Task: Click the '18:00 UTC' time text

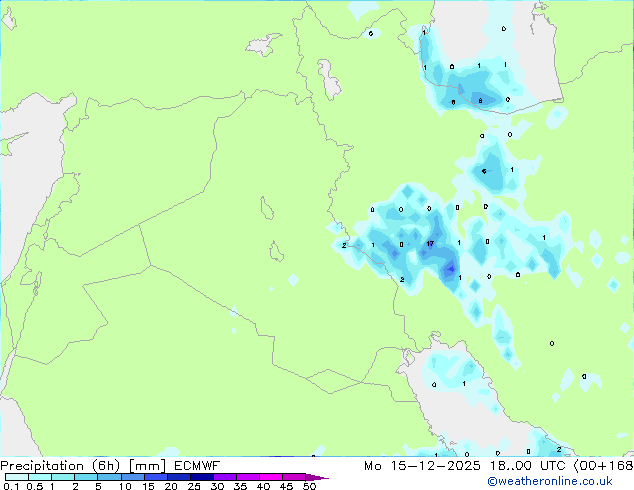Action: click(x=528, y=466)
